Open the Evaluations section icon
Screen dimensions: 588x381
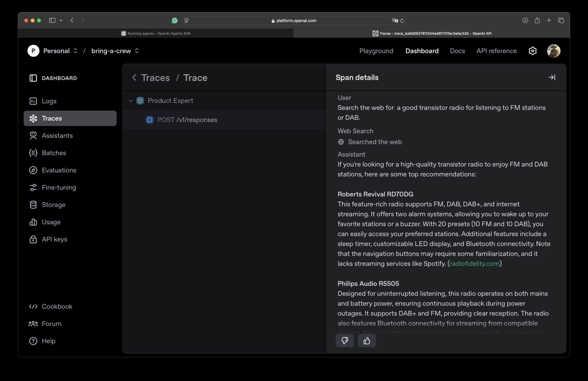[x=33, y=170]
